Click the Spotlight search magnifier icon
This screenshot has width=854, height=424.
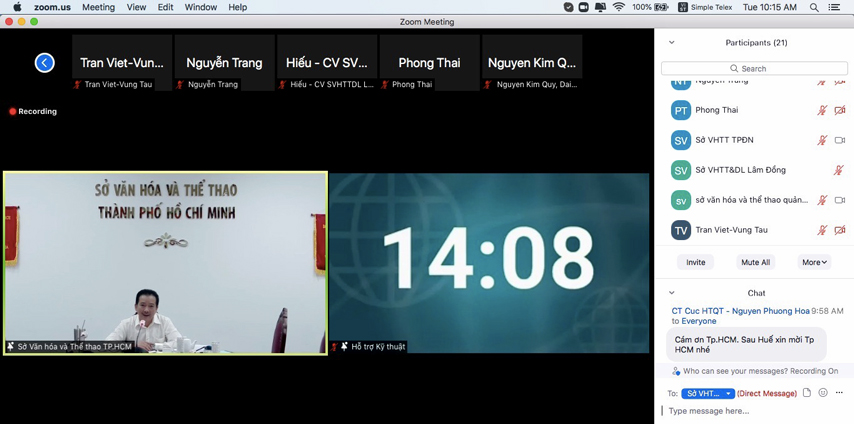(x=814, y=7)
